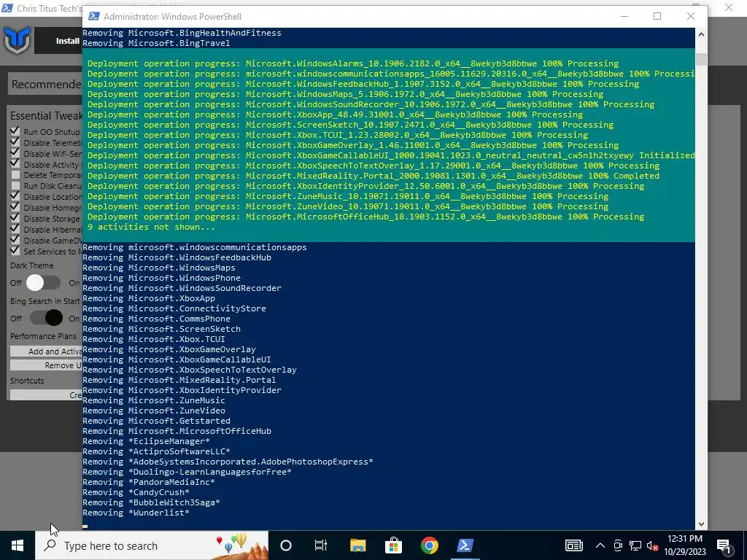Click the button under the Shortcuts heading
The width and height of the screenshot is (747, 560).
(46, 394)
